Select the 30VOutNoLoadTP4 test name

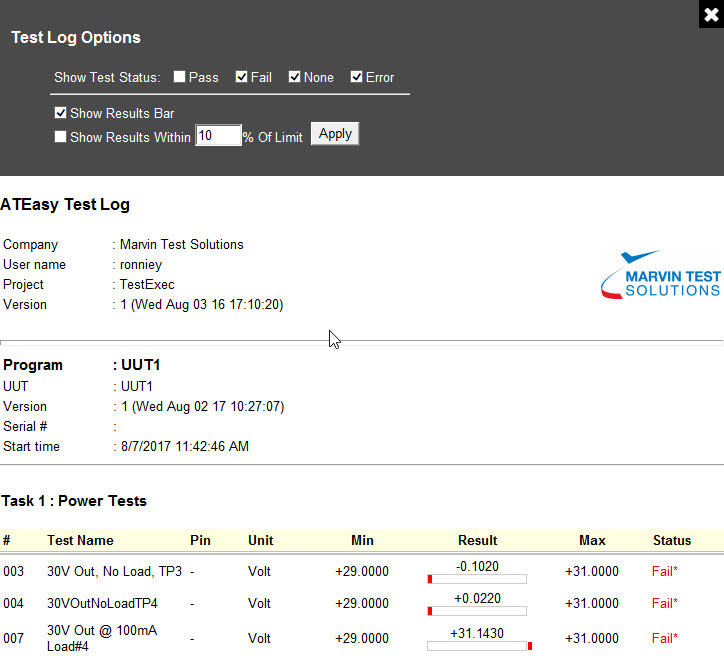pyautogui.click(x=102, y=603)
